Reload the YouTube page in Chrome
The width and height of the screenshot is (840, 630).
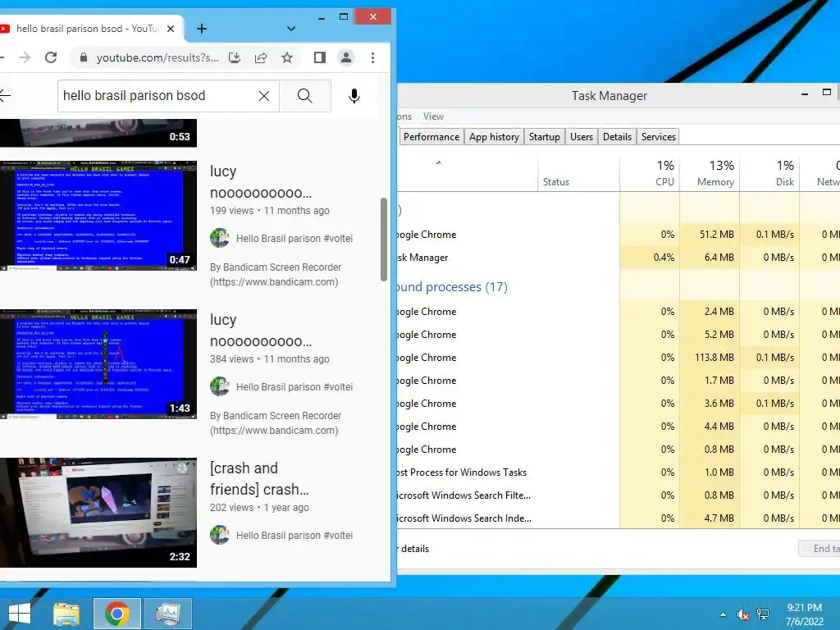pos(51,57)
